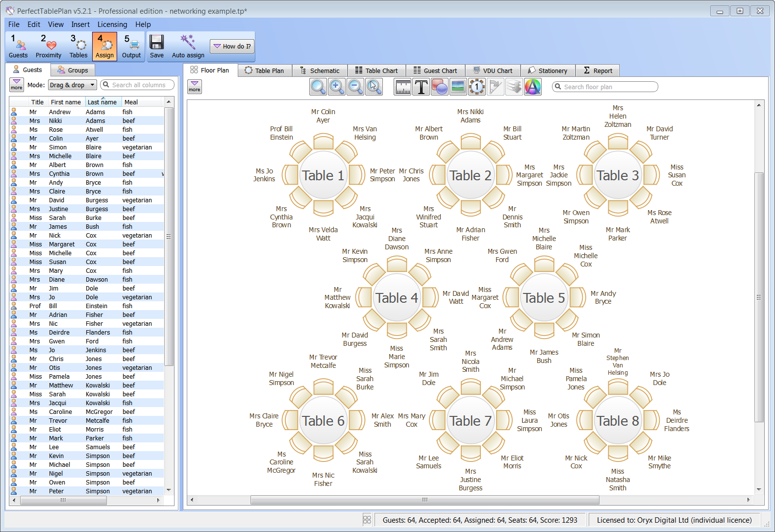Expand the more button above floor plan
Image resolution: width=775 pixels, height=532 pixels.
click(x=195, y=86)
